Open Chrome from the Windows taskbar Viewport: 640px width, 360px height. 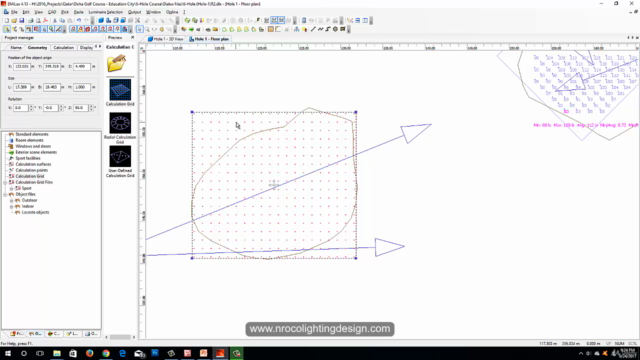point(106,353)
